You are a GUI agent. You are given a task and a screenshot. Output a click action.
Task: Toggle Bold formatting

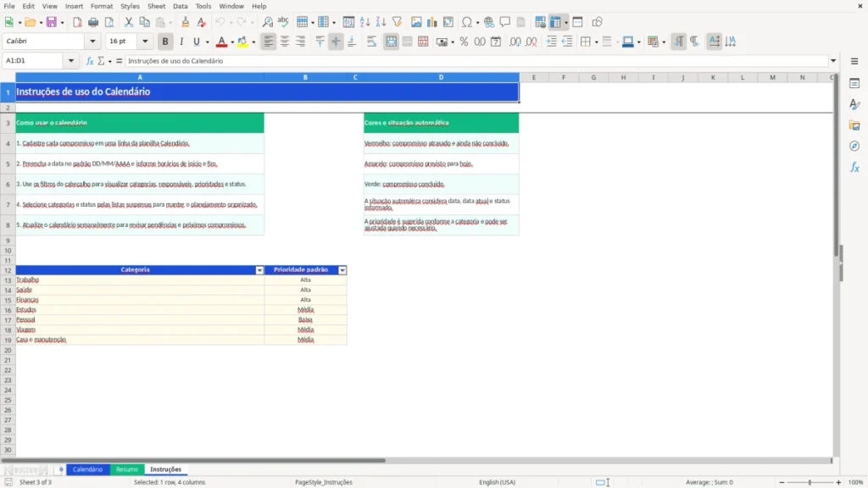[x=165, y=42]
